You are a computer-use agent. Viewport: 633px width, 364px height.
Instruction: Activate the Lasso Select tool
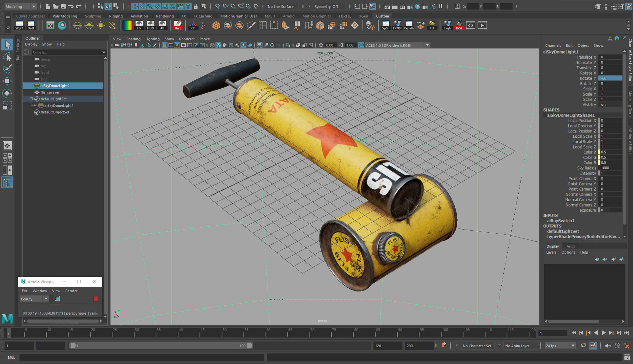(x=7, y=57)
